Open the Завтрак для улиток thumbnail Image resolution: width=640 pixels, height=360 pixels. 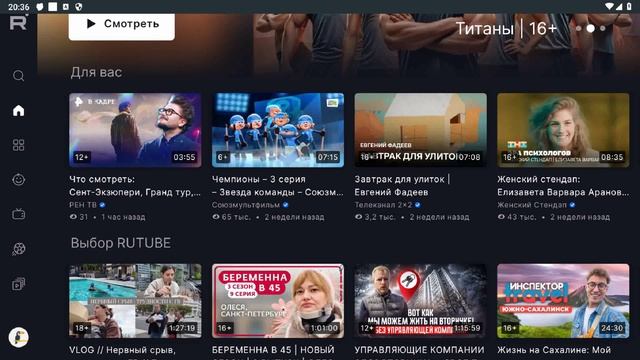pos(420,130)
